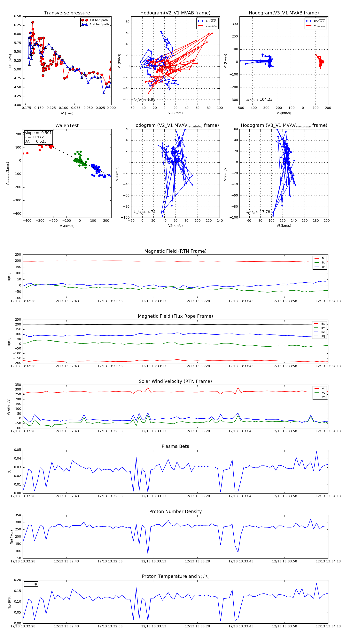Click the "Plasma Beta" plot title
Viewport: 351px width, 644px height.
tap(175, 446)
